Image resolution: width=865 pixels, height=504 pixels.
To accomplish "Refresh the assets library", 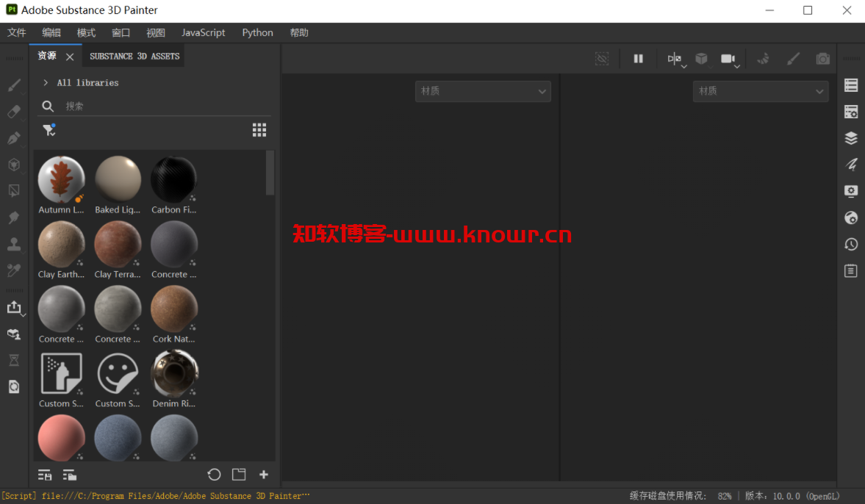I will tap(214, 474).
